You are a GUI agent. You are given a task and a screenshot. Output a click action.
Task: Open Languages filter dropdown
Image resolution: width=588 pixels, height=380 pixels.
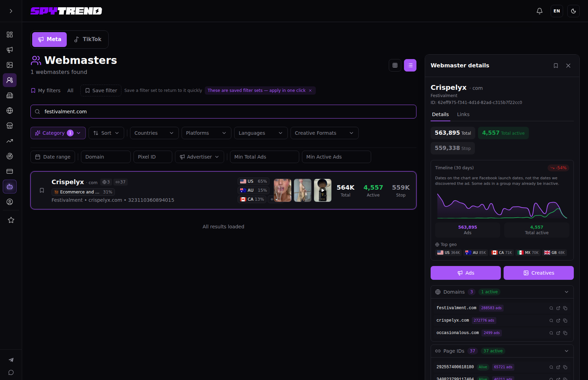click(x=261, y=133)
